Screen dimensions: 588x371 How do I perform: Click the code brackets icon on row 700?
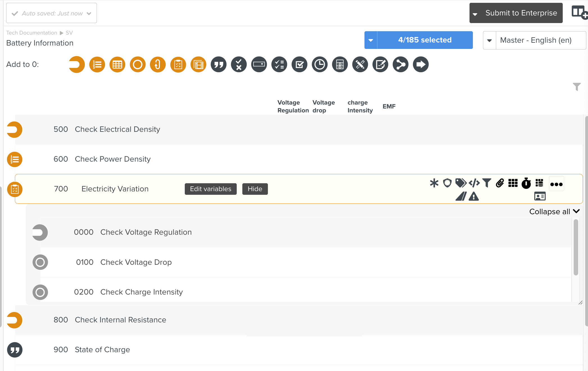(474, 183)
